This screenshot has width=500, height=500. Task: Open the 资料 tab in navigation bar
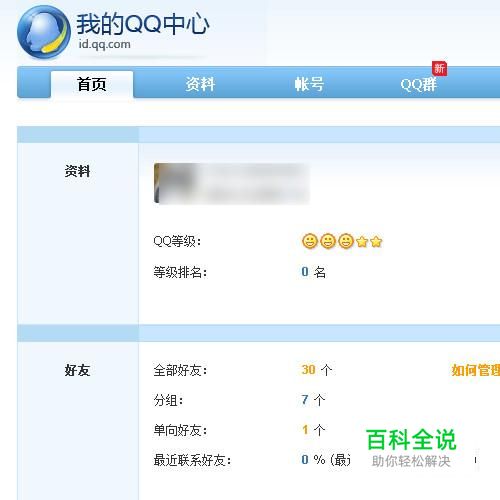200,84
